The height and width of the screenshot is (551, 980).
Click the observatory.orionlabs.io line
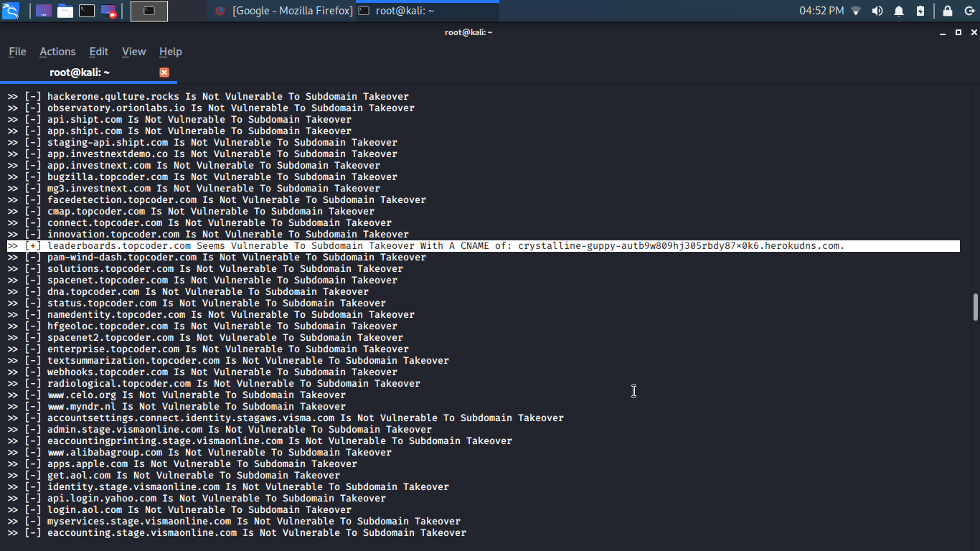point(211,108)
